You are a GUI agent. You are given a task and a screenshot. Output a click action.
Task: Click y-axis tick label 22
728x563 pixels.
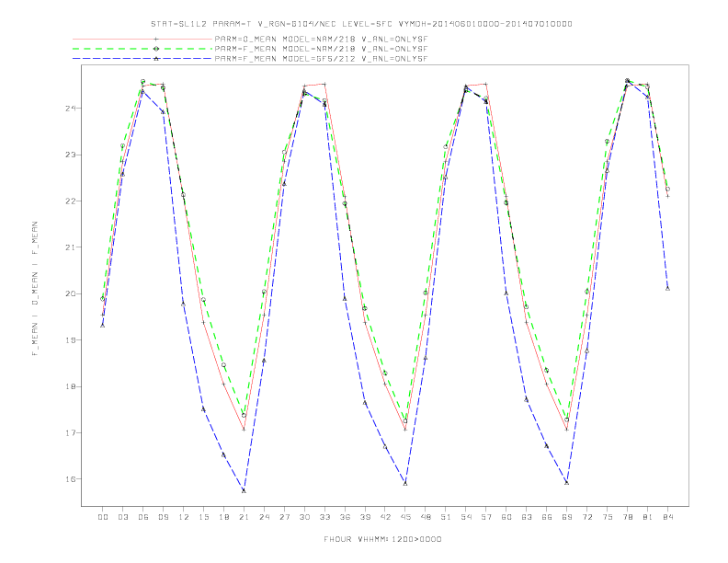[x=70, y=201]
